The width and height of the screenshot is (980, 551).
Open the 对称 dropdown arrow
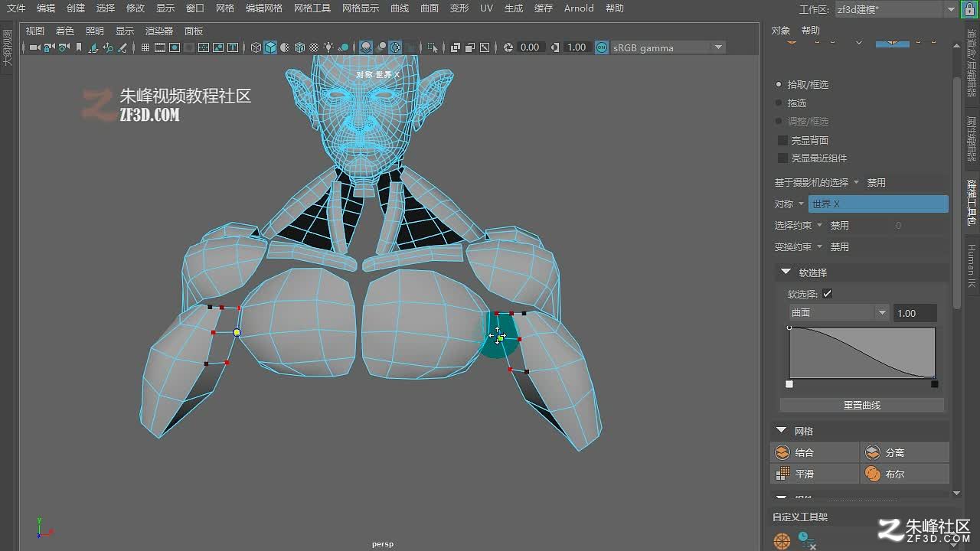click(801, 204)
